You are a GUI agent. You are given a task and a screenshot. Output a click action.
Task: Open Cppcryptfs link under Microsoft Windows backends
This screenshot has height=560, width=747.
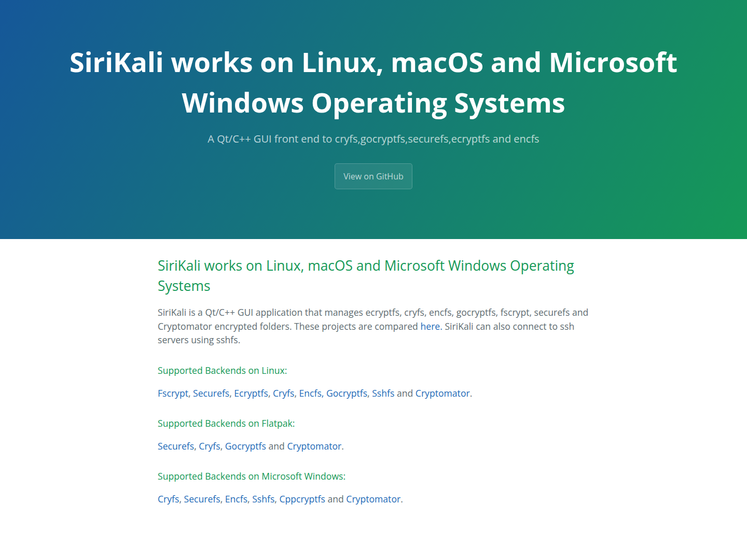(x=302, y=499)
